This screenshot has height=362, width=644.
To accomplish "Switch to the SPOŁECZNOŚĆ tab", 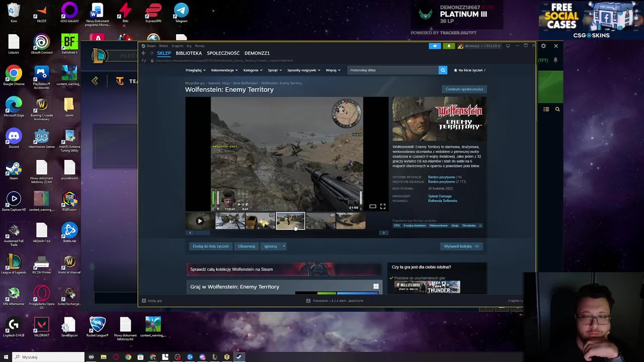I will pyautogui.click(x=223, y=53).
